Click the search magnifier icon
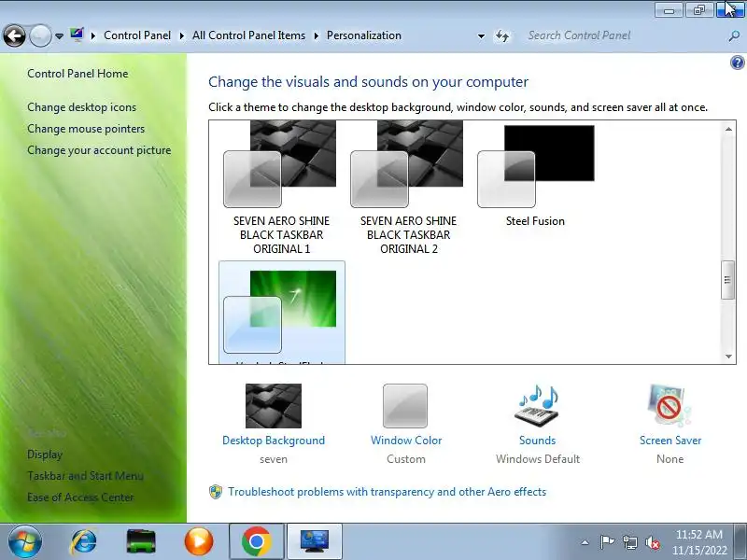Screen dimensions: 747x560 pyautogui.click(x=734, y=35)
